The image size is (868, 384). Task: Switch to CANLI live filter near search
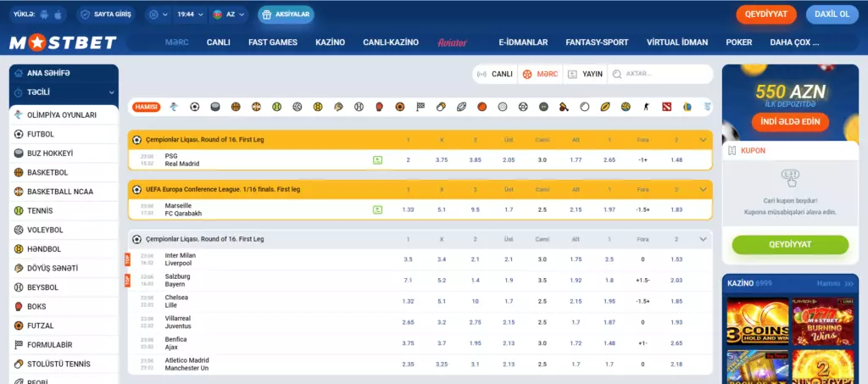tap(495, 74)
